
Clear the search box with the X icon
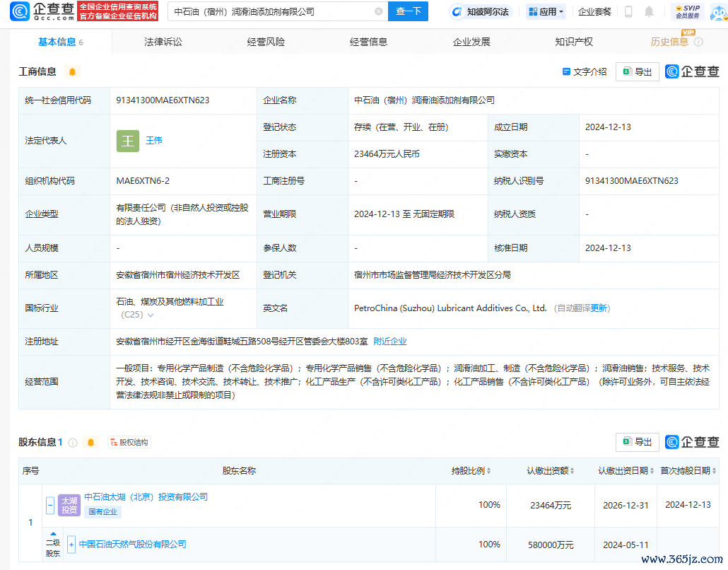(379, 11)
